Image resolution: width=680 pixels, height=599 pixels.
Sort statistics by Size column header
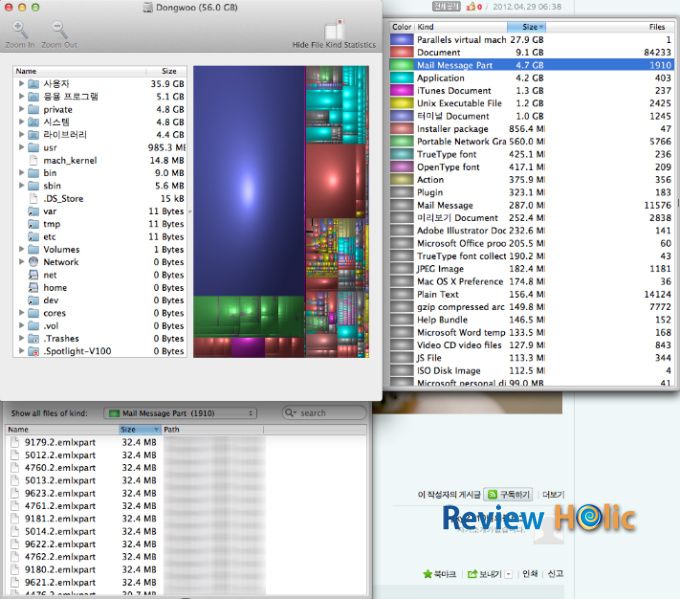coord(526,27)
